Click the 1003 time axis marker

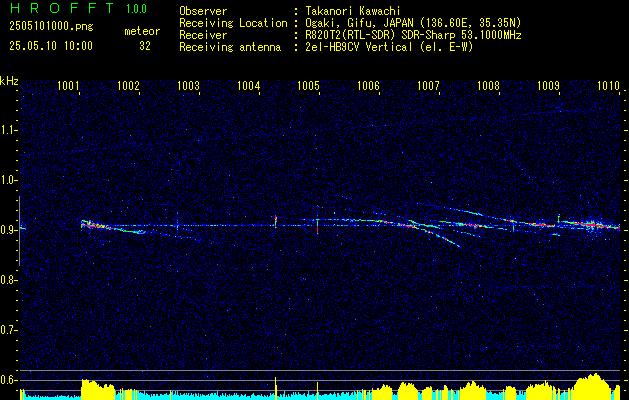pyautogui.click(x=188, y=85)
